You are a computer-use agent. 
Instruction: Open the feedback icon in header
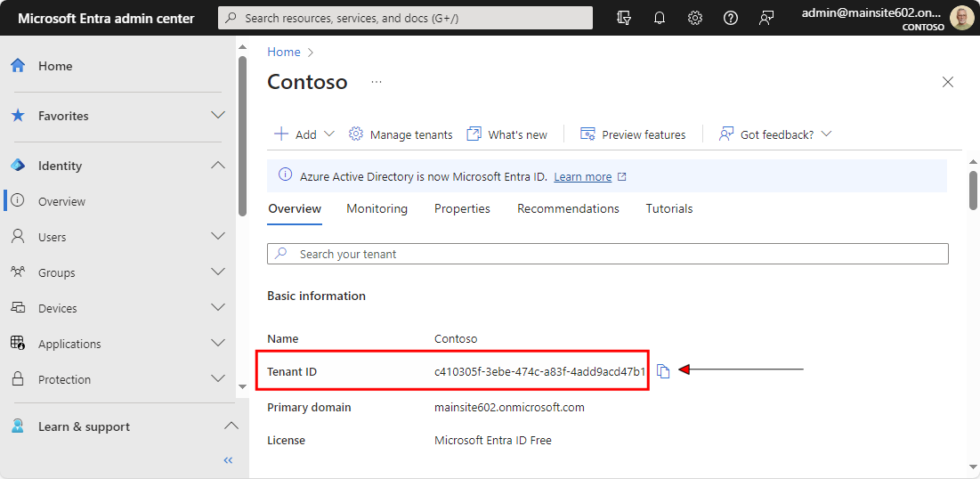[766, 18]
